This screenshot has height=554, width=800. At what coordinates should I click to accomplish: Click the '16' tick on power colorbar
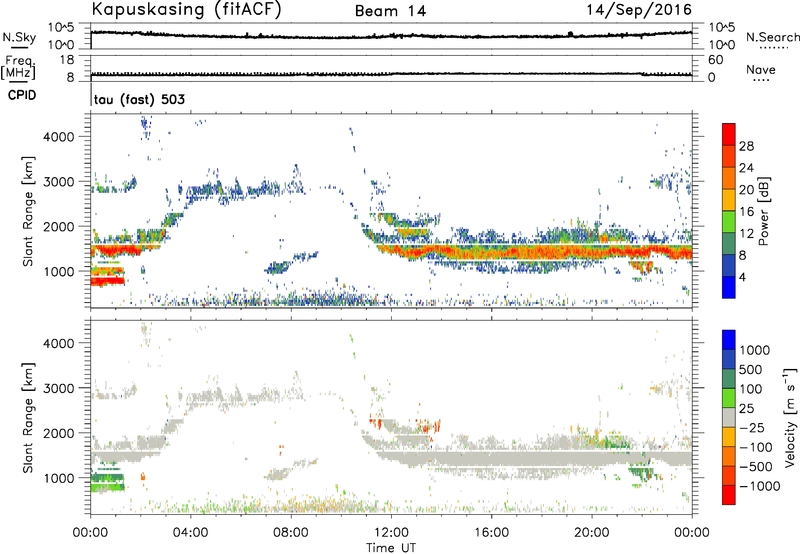tap(746, 212)
